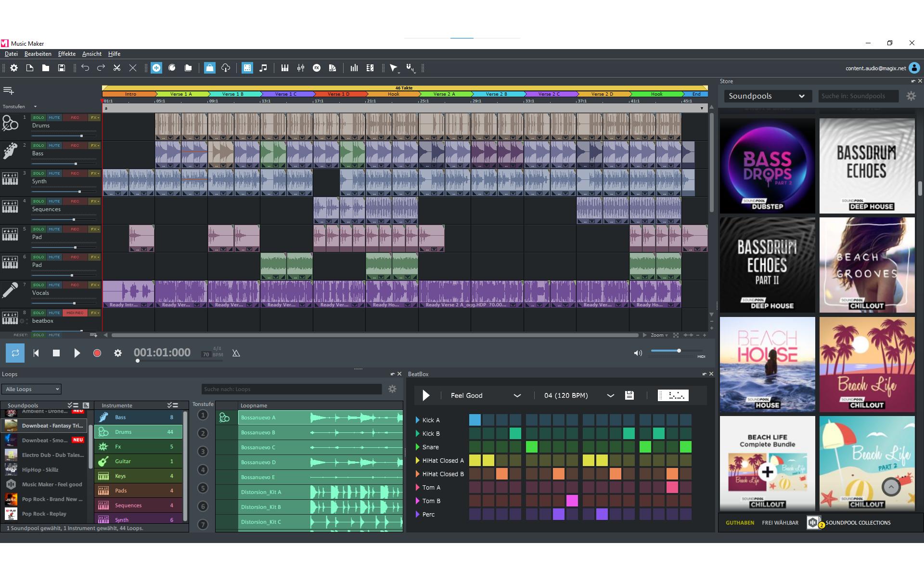Mute the Bass track
Viewport: 924px width, 581px height.
click(54, 145)
